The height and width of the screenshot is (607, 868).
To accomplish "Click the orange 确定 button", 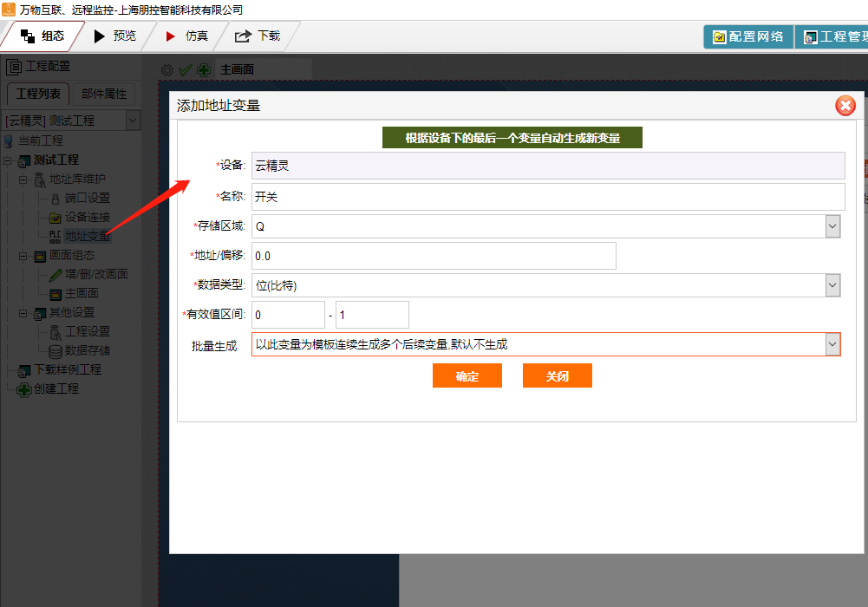I will (x=467, y=375).
